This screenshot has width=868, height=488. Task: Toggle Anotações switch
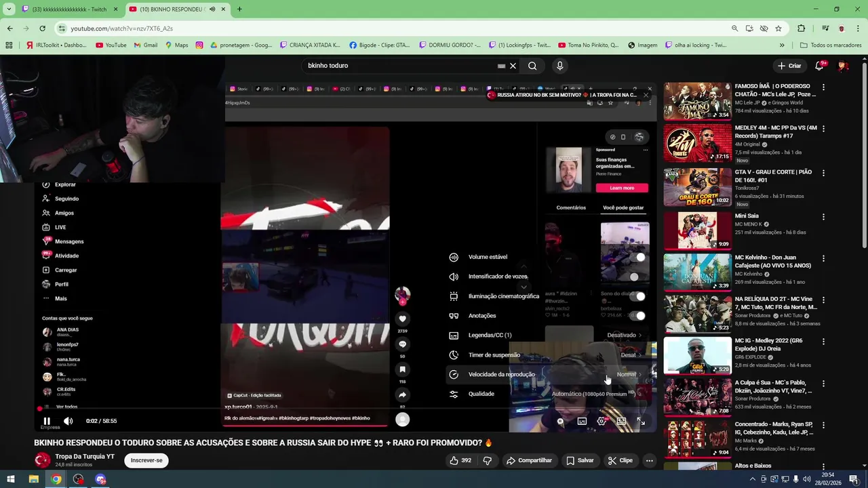coord(636,316)
